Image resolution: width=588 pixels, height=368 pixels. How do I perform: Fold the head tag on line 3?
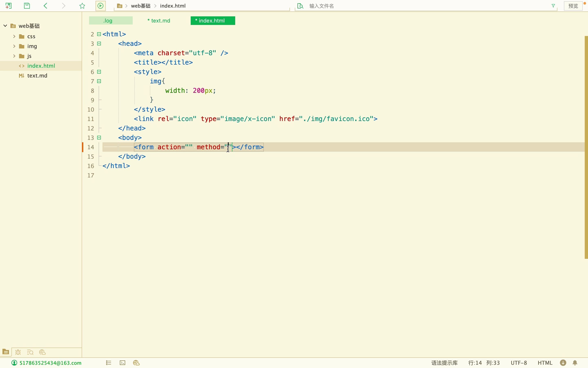pyautogui.click(x=99, y=44)
